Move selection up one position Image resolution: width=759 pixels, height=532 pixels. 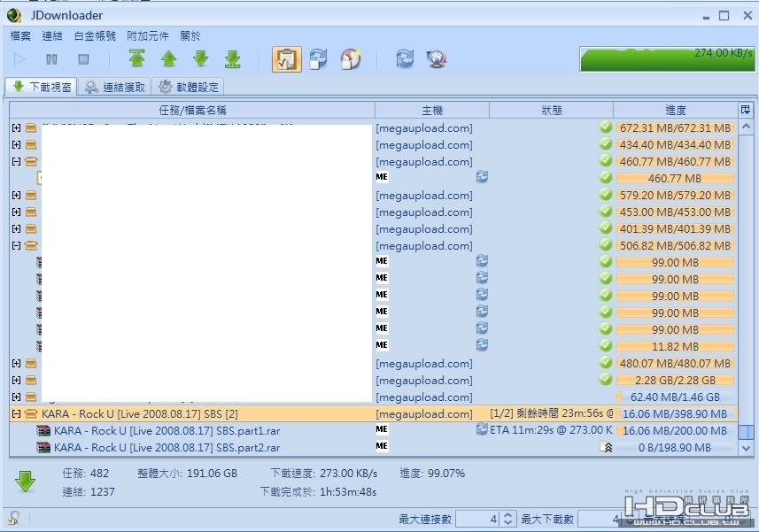pyautogui.click(x=168, y=59)
